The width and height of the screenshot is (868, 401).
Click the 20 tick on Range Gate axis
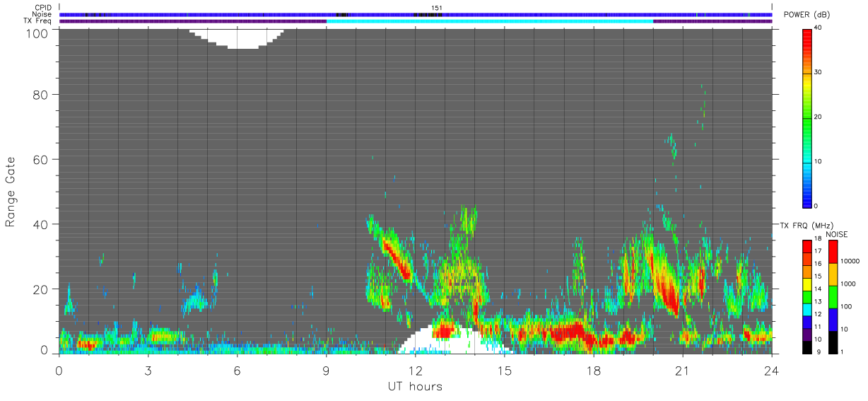click(40, 290)
